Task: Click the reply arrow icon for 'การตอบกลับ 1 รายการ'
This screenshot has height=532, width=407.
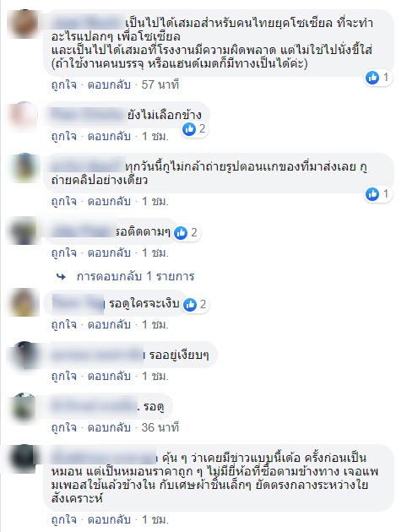Action: pos(62,277)
